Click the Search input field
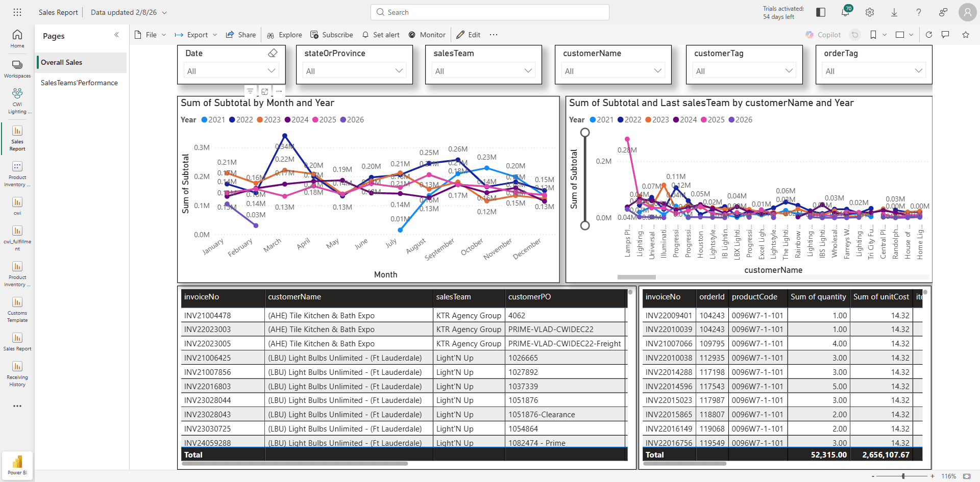The height and width of the screenshot is (482, 980). pyautogui.click(x=490, y=12)
